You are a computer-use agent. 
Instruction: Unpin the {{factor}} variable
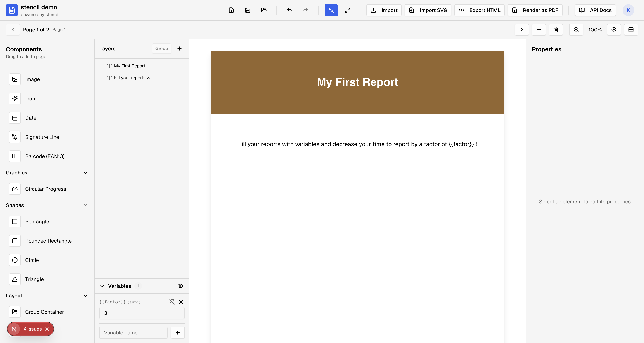(x=172, y=302)
